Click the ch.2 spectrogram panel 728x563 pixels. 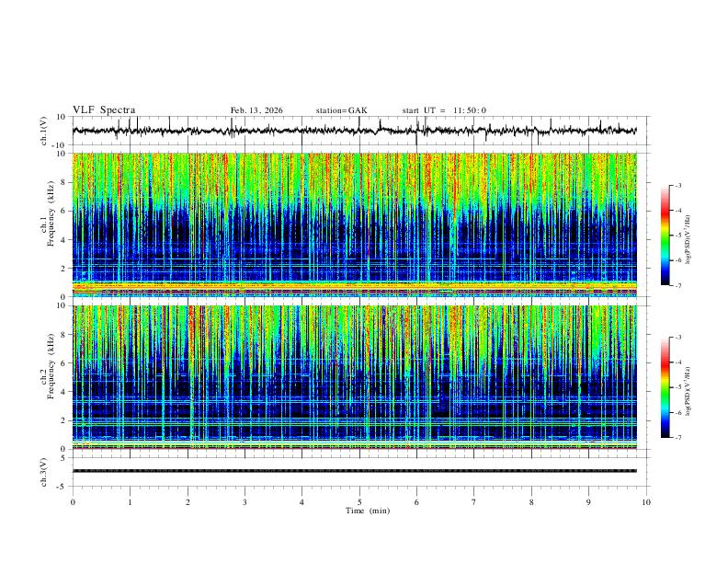(x=354, y=377)
